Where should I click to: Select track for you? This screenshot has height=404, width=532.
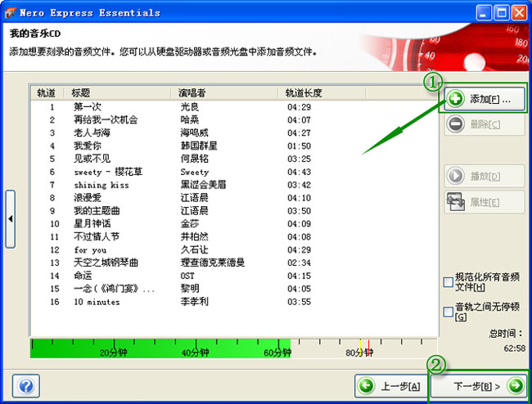pos(90,249)
